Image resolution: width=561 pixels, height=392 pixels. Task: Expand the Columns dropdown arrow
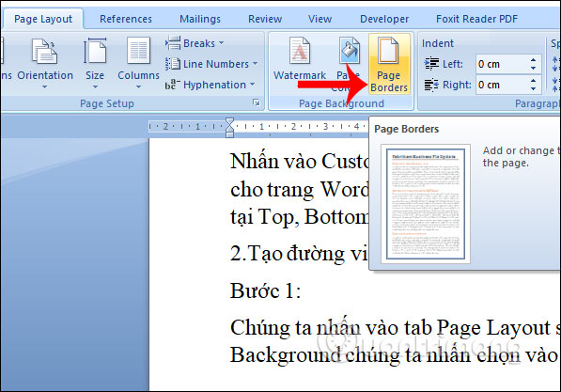tap(138, 86)
